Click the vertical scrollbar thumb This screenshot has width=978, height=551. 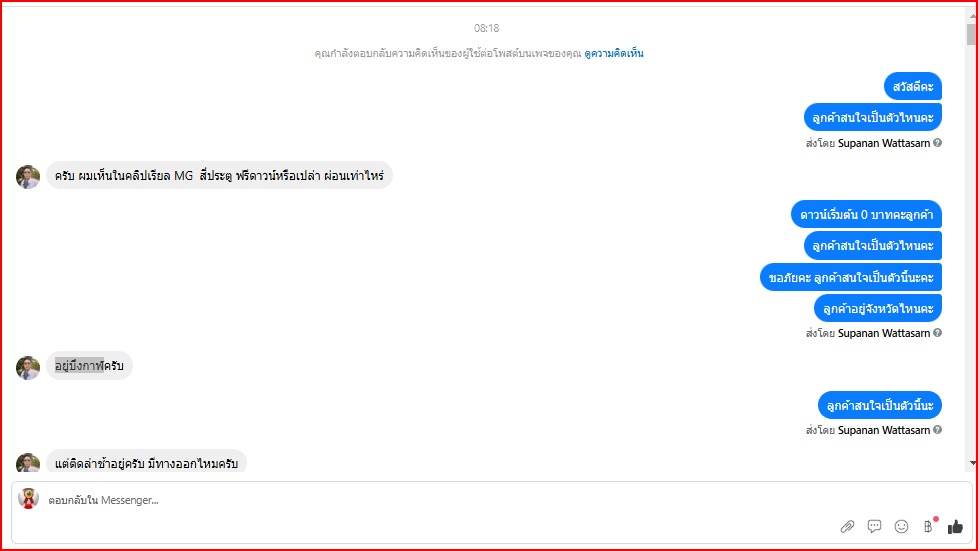972,34
